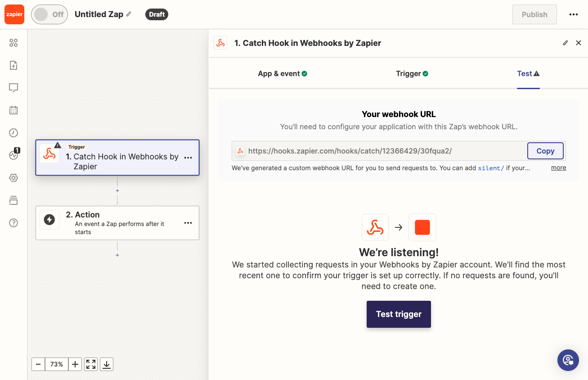
Task: Switch to the App & event tab
Action: tap(283, 73)
